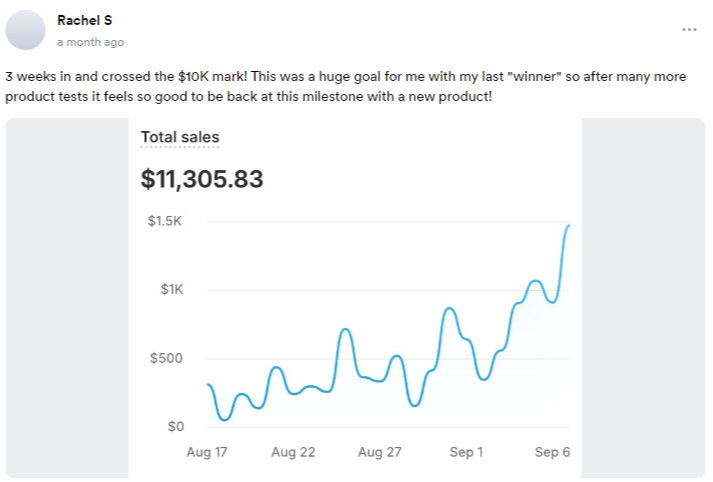Click the Sep 1 date label

tap(466, 452)
